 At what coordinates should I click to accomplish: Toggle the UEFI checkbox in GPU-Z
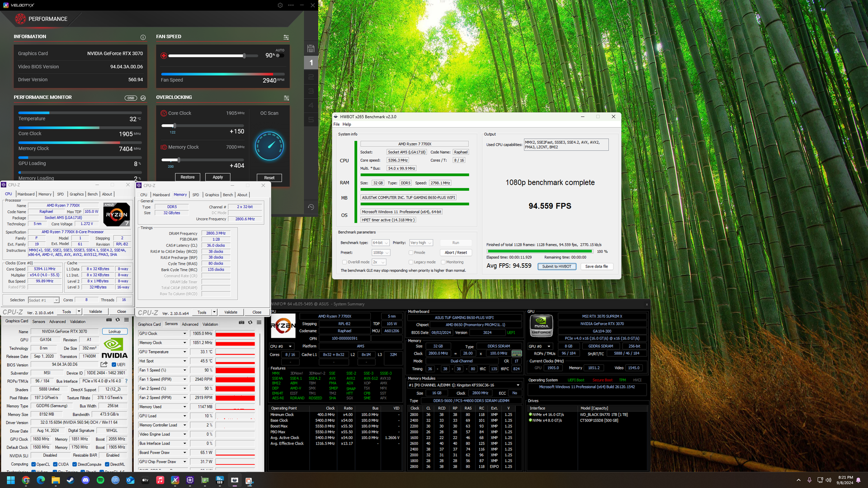pos(115,365)
